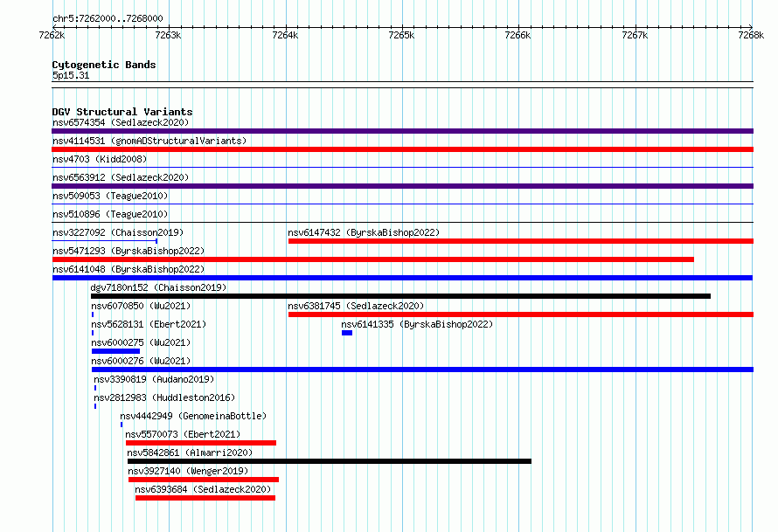Viewport: 778px width, 532px height.
Task: Click the red bar of nsv4114531
Action: [x=402, y=149]
